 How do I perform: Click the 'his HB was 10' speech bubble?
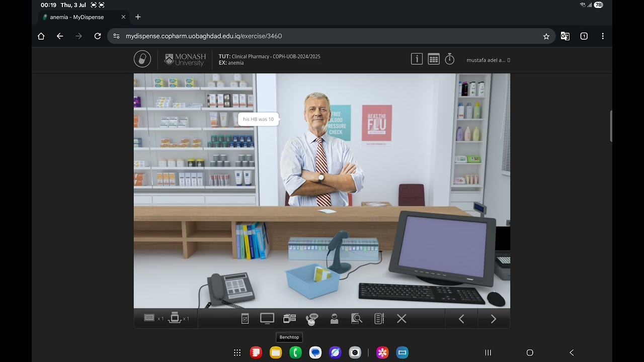tap(258, 119)
